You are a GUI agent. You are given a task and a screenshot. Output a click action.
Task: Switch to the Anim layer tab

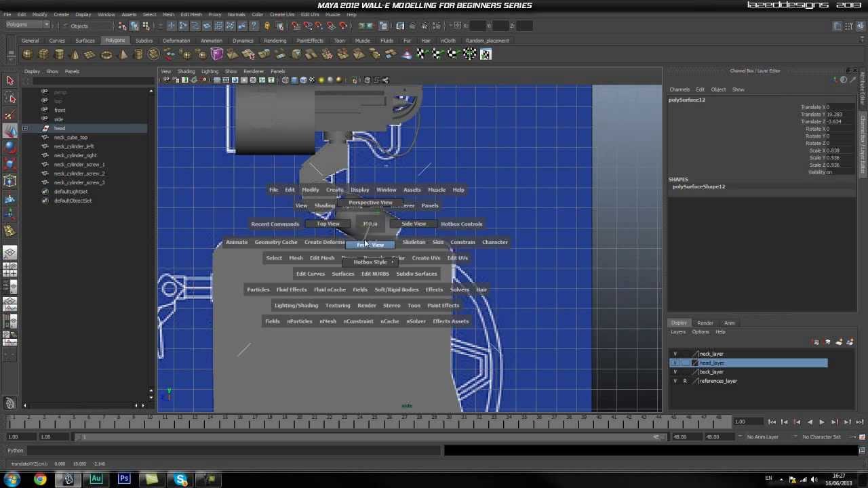(730, 323)
